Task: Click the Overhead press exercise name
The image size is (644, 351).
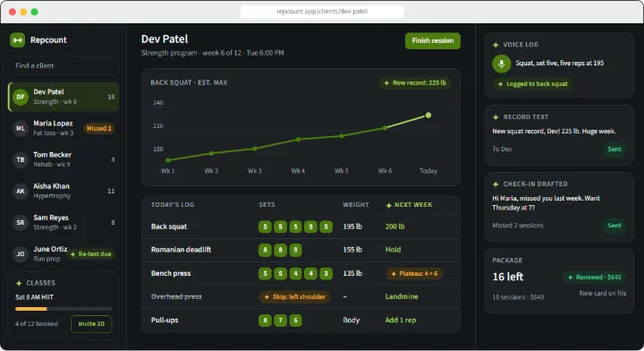Action: (176, 296)
